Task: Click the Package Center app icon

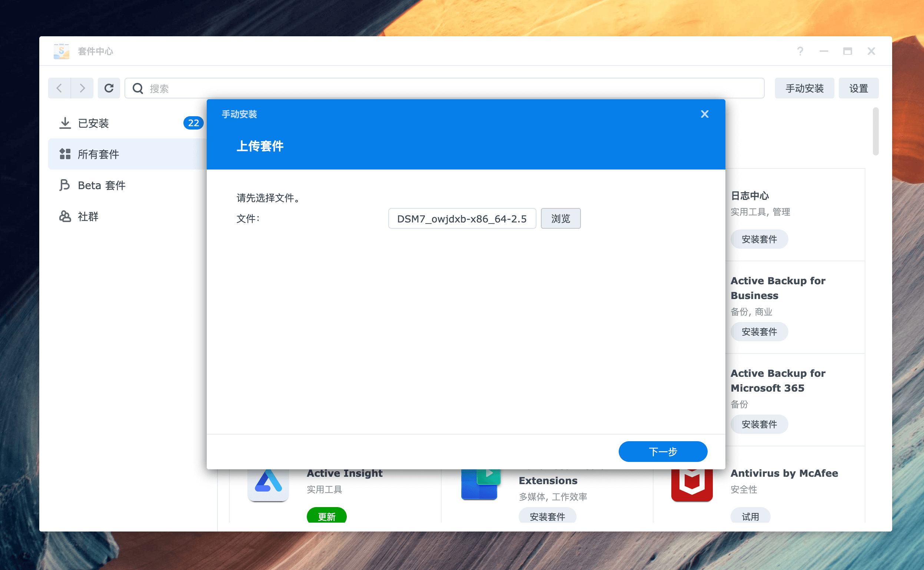Action: pyautogui.click(x=62, y=51)
